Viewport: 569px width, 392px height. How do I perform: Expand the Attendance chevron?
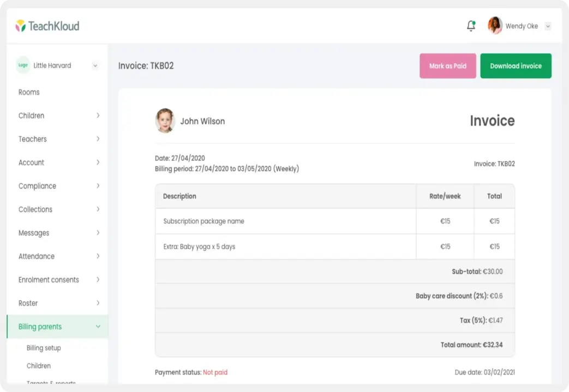coord(98,256)
